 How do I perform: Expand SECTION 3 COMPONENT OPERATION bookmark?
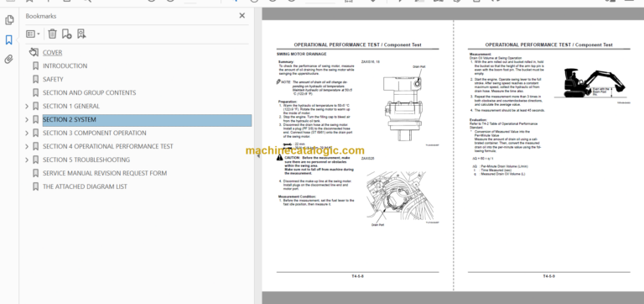pos(27,133)
